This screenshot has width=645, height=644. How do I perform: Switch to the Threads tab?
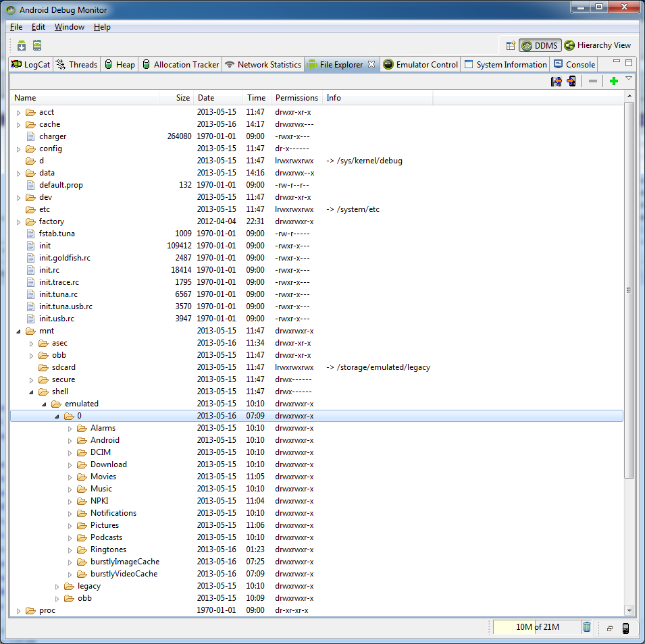(77, 65)
